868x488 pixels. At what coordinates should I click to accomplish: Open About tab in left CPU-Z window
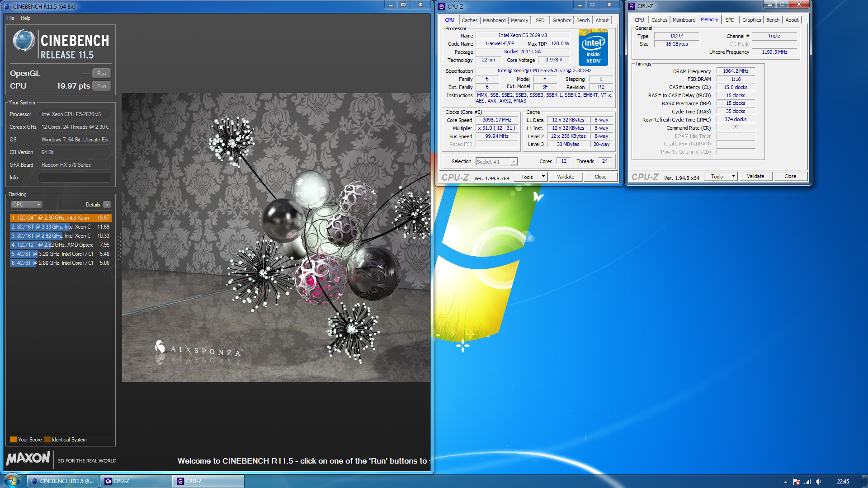pyautogui.click(x=602, y=20)
